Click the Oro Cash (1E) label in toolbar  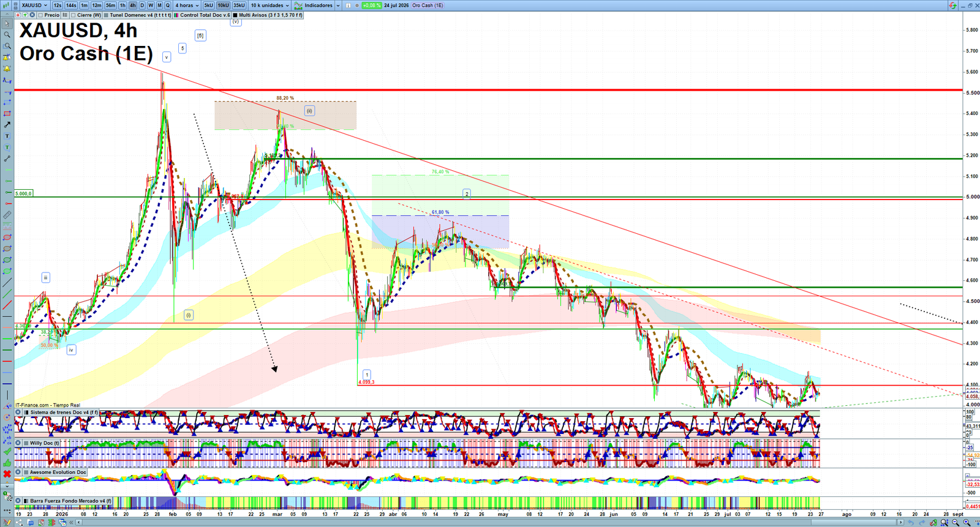pyautogui.click(x=428, y=6)
